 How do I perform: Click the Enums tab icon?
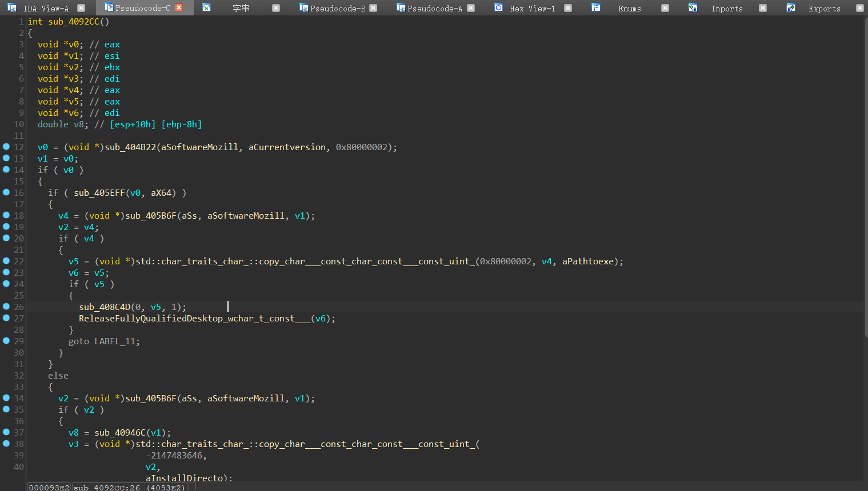point(595,8)
